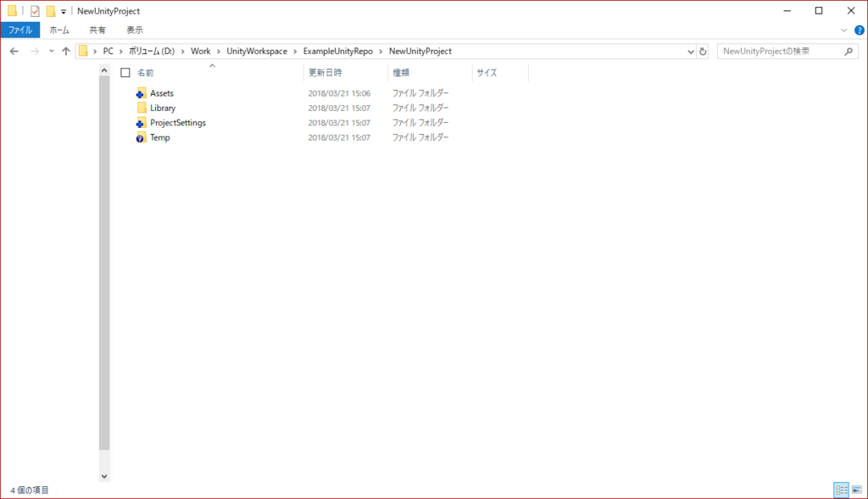This screenshot has height=499, width=868.
Task: Navigate to Work in the address bar
Action: [x=200, y=51]
